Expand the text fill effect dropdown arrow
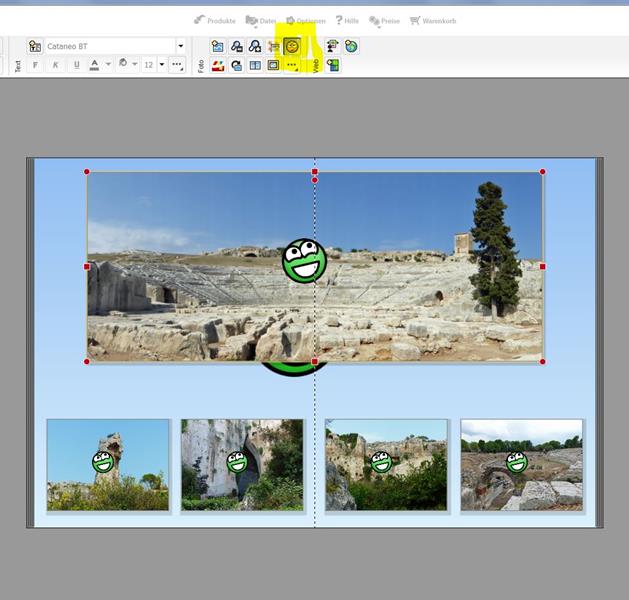Image resolution: width=629 pixels, height=600 pixels. click(x=135, y=64)
